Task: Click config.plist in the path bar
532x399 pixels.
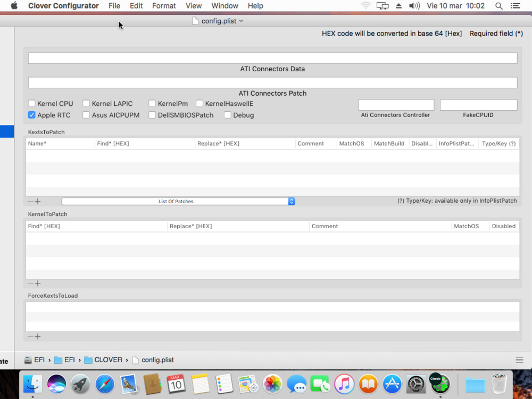Action: pyautogui.click(x=153, y=360)
